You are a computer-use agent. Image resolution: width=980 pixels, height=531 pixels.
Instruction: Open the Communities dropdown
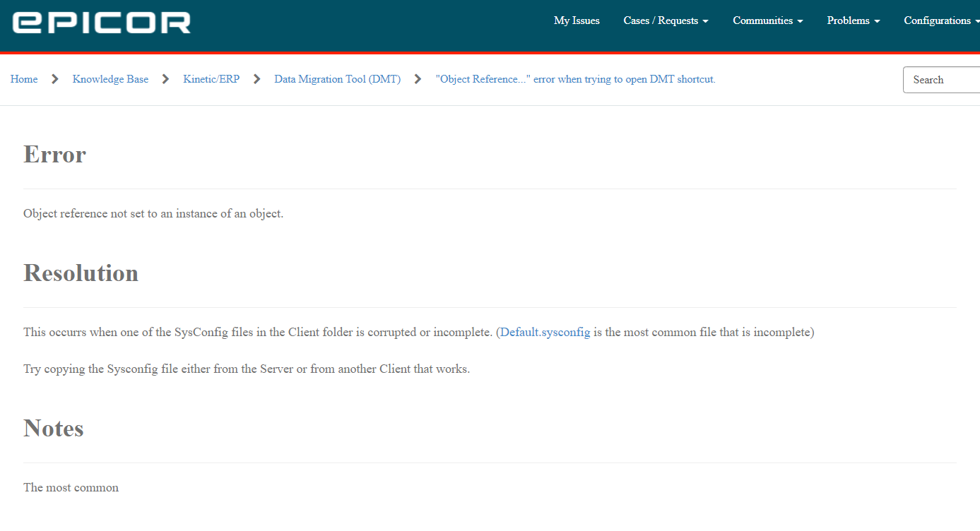768,20
